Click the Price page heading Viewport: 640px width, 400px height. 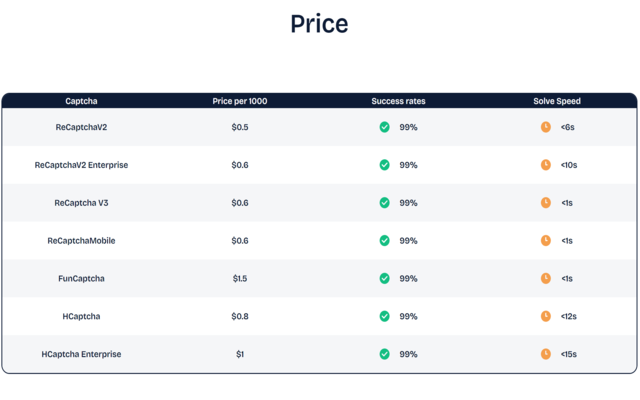319,24
